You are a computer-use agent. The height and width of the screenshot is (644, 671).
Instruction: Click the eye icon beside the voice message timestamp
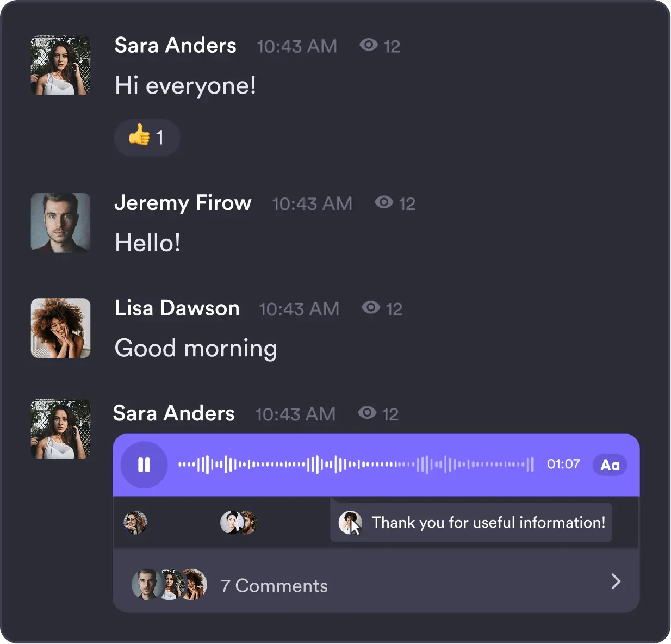coord(368,413)
